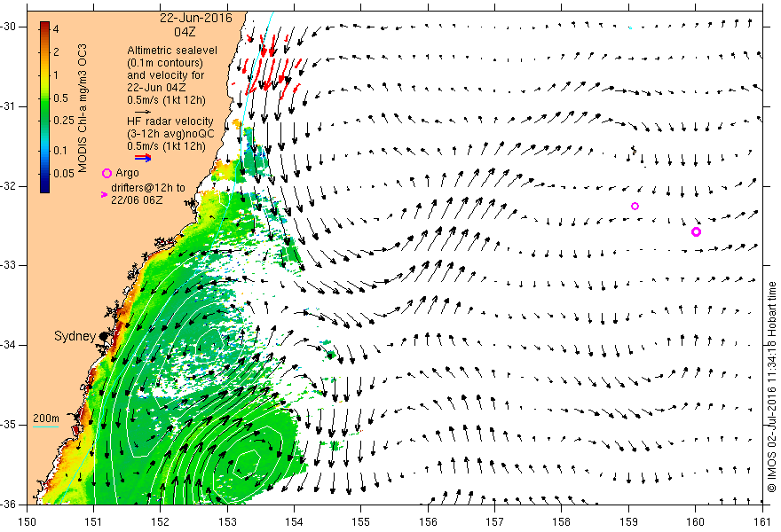Click the 'Sydney' city label
This screenshot has height=532, width=781.
pos(75,336)
